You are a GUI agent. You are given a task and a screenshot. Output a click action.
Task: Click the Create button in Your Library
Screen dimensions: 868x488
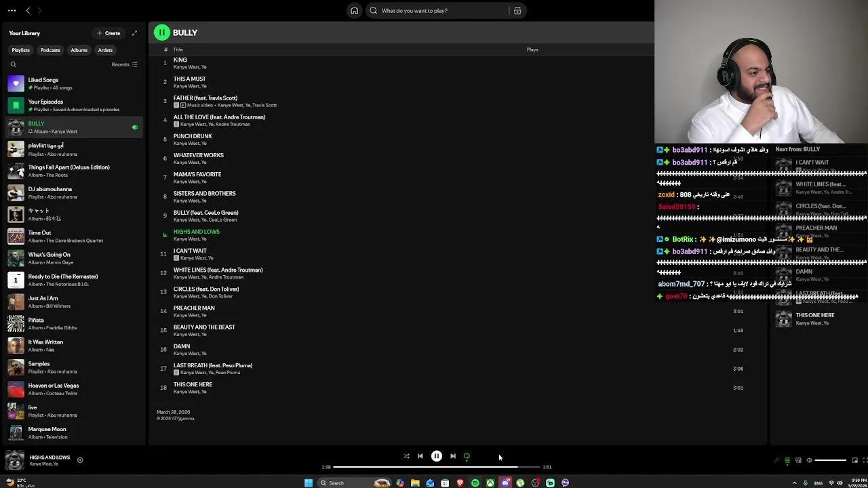108,33
